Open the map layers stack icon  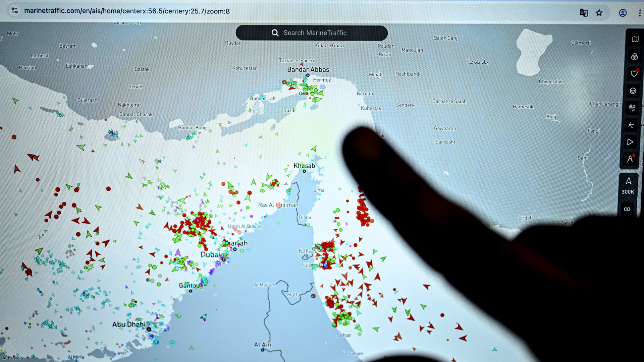(x=633, y=91)
